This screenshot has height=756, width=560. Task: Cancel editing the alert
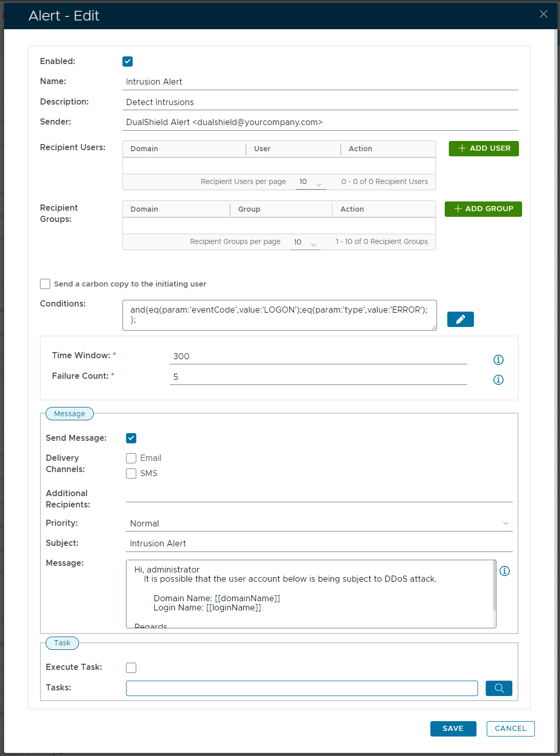(510, 729)
